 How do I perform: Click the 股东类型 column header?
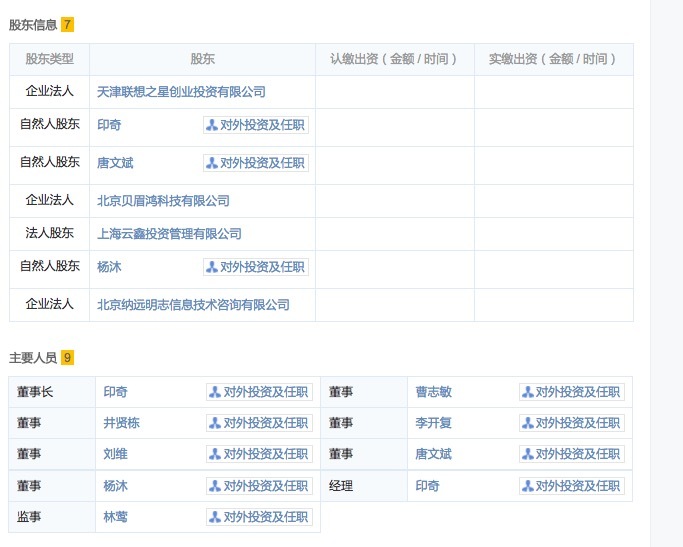(49, 59)
